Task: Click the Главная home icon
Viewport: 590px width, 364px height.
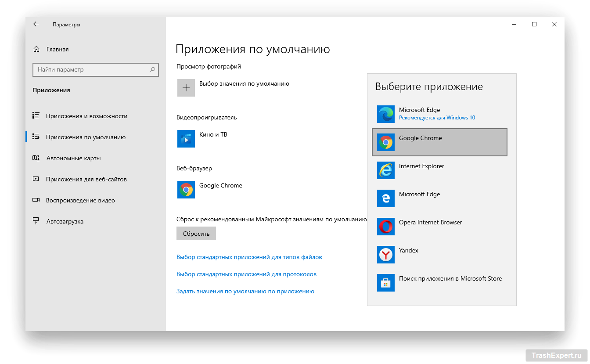Action: coord(36,49)
